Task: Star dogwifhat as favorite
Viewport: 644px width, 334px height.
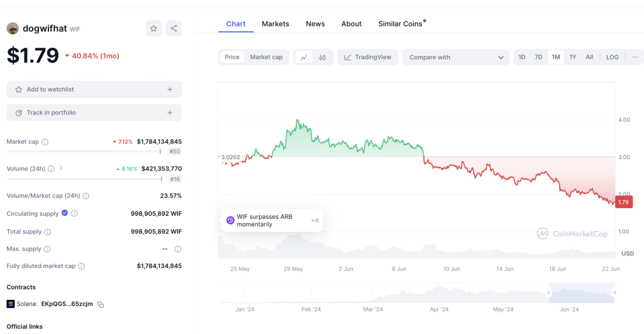Action: [153, 28]
